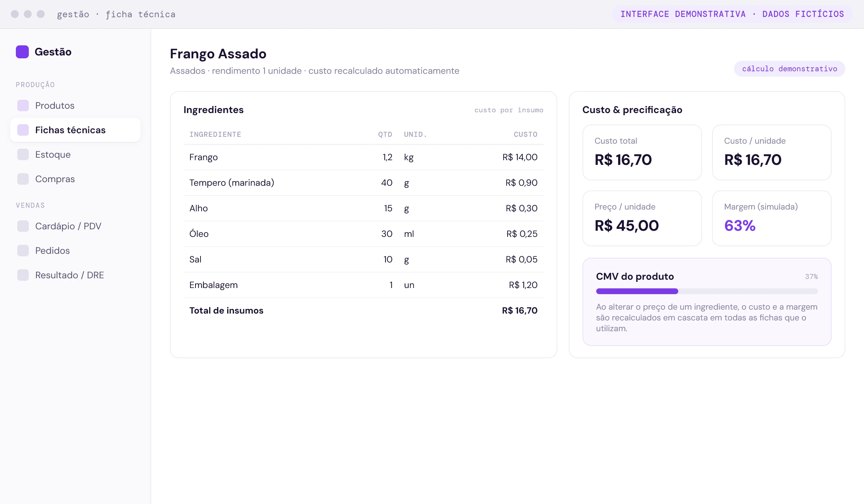Click the Preço / unidade R$ 45,00 card

point(642,219)
